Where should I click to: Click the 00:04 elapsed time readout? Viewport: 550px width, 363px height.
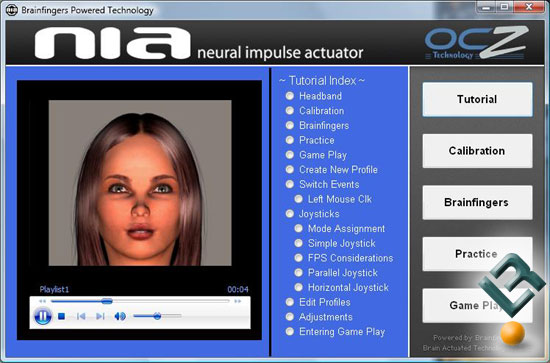238,289
